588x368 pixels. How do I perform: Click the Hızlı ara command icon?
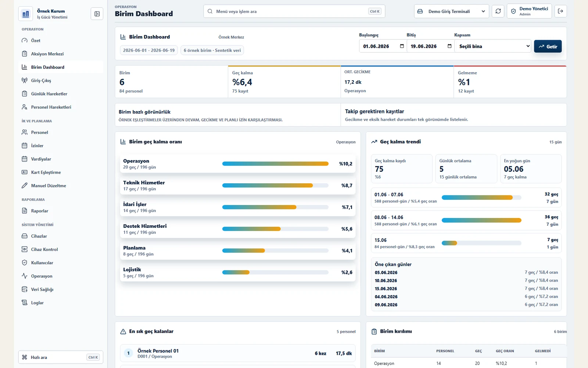pyautogui.click(x=25, y=357)
